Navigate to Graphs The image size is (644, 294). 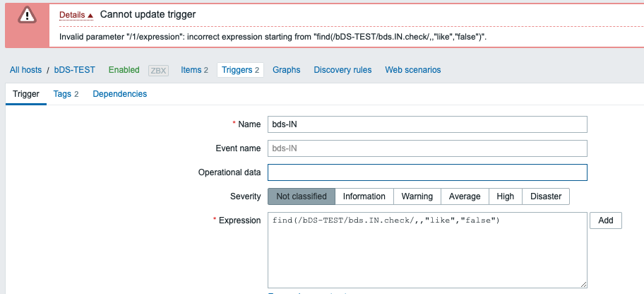(287, 70)
